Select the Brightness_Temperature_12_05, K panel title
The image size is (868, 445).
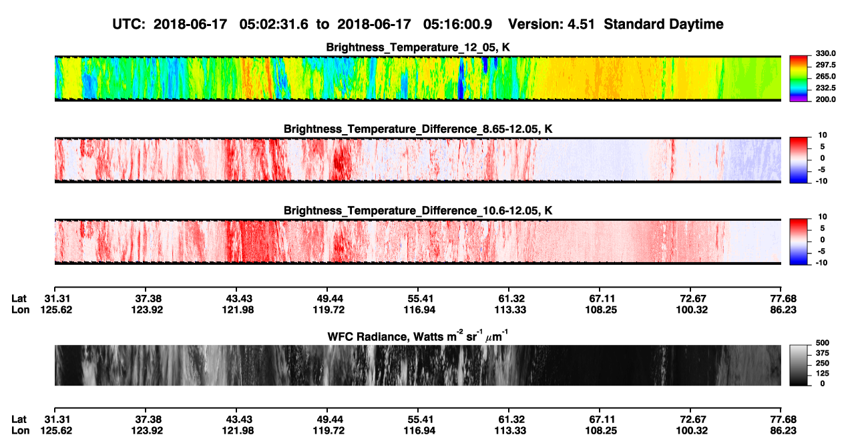click(418, 47)
